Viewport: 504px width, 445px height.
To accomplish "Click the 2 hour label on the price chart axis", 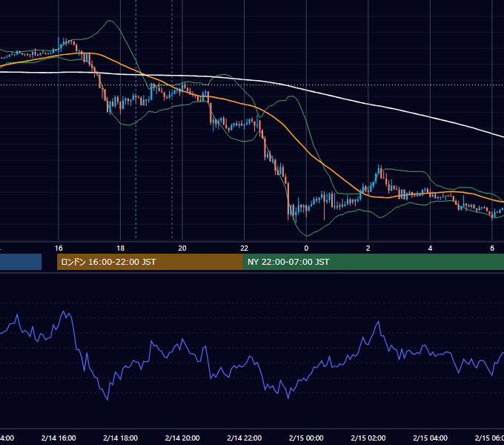I will 368,248.
